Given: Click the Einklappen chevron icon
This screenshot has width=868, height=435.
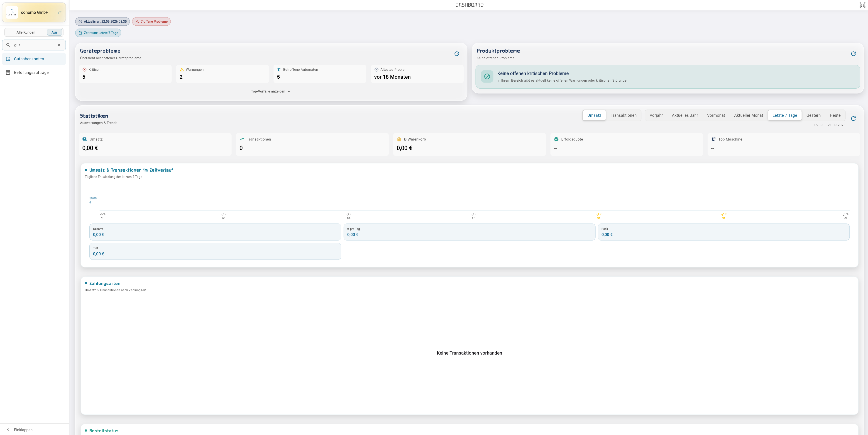Looking at the screenshot, I should (8, 430).
